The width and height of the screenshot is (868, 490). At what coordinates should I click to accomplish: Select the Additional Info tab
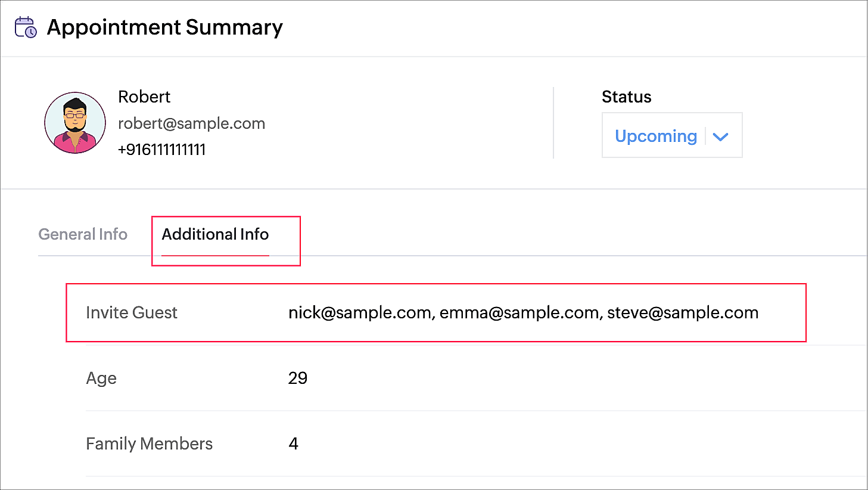point(215,234)
